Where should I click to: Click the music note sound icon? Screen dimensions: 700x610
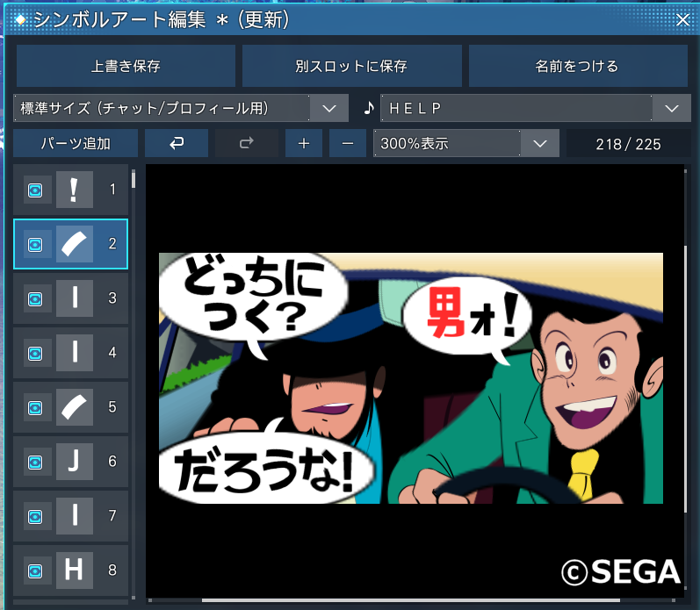tap(369, 108)
